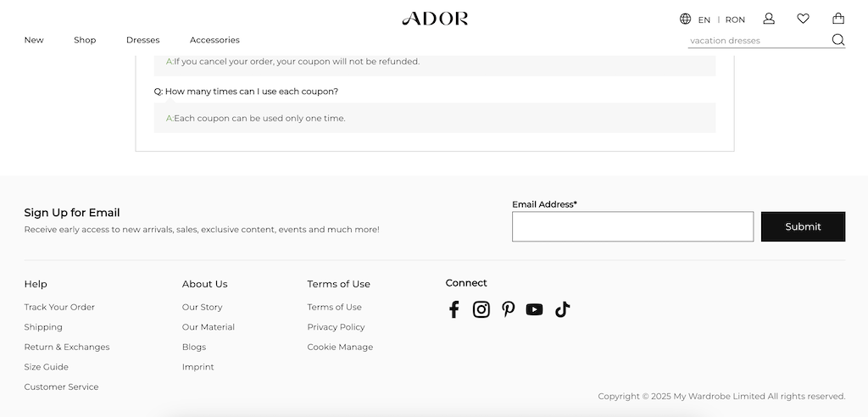Open the Privacy Policy link
This screenshot has height=417, width=868.
(336, 326)
